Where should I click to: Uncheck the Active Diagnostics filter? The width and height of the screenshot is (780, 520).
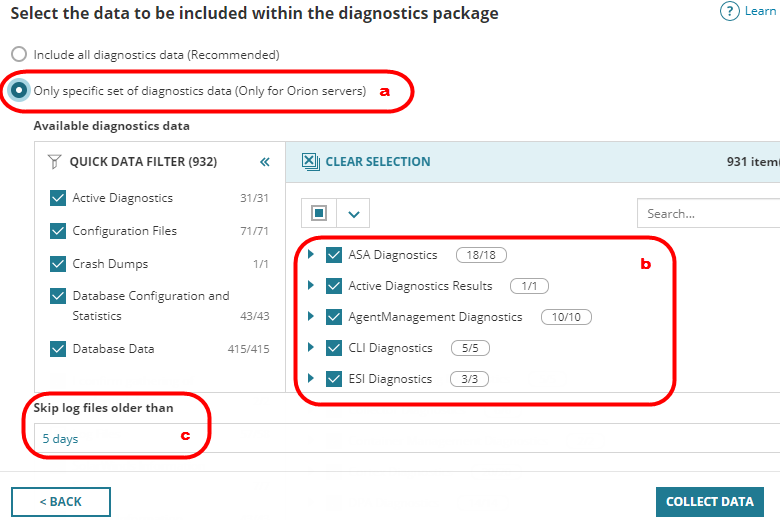coord(58,198)
